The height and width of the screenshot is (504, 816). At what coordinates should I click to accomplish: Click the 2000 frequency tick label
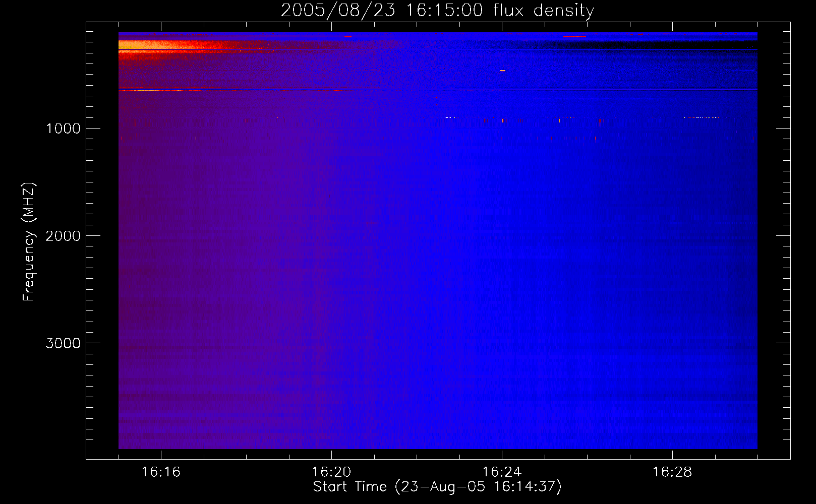(63, 236)
